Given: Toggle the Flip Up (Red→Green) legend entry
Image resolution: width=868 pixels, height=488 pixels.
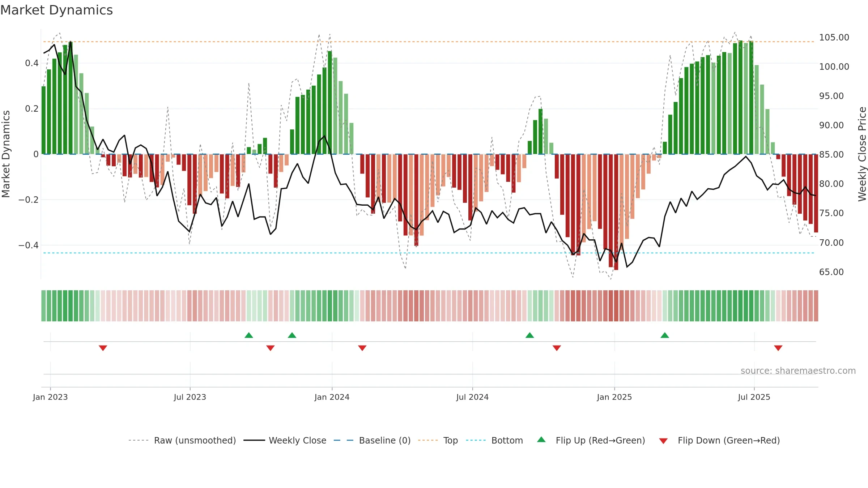Looking at the screenshot, I should (591, 440).
